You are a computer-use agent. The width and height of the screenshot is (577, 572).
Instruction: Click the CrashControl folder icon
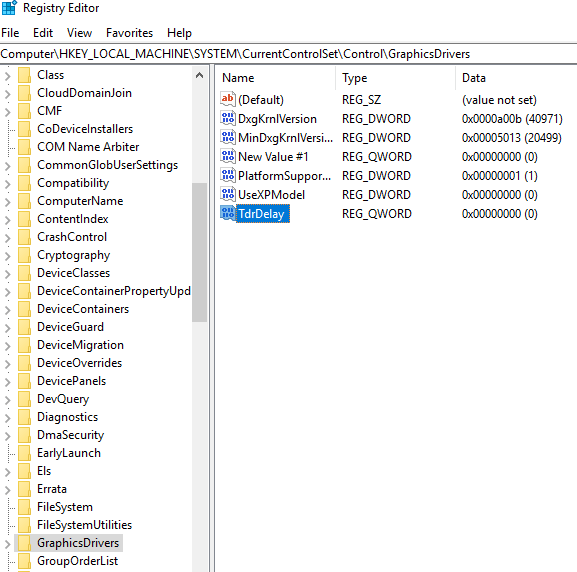pos(25,237)
